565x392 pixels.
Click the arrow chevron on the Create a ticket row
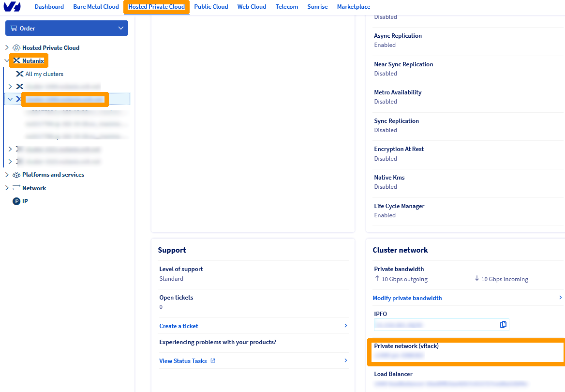(345, 326)
